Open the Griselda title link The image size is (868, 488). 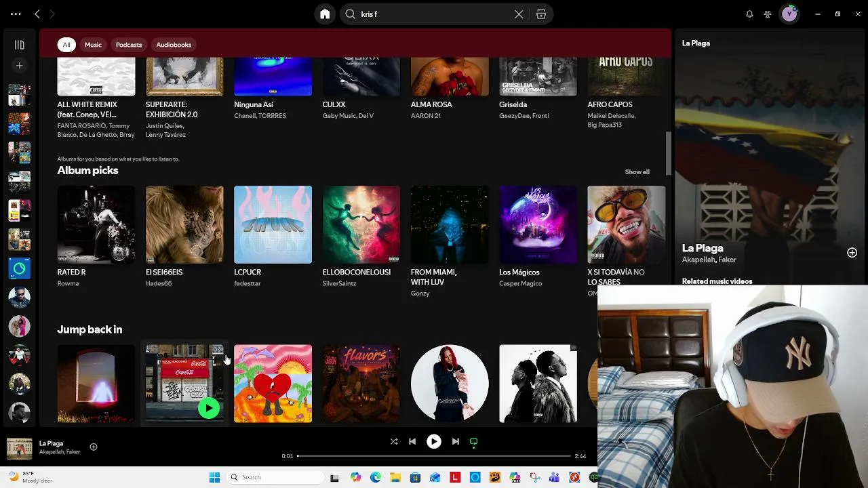[x=513, y=105]
